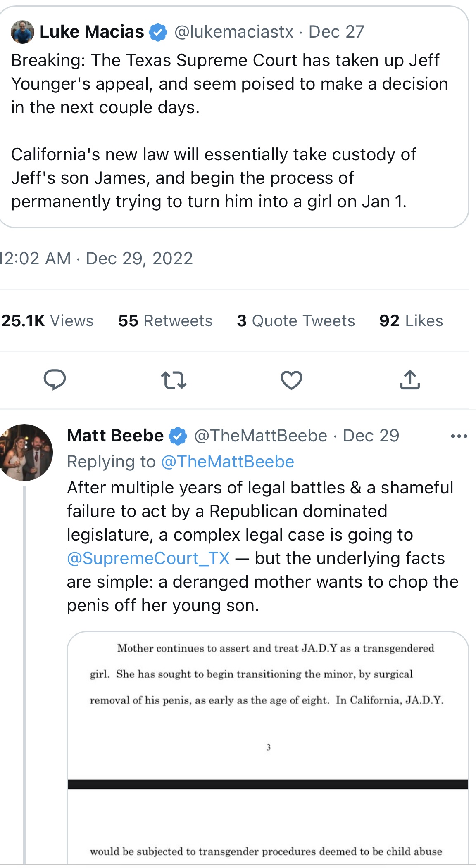Screen dimensions: 476x868
Task: Open Matt Beebe's profile photo
Action: tap(26, 452)
